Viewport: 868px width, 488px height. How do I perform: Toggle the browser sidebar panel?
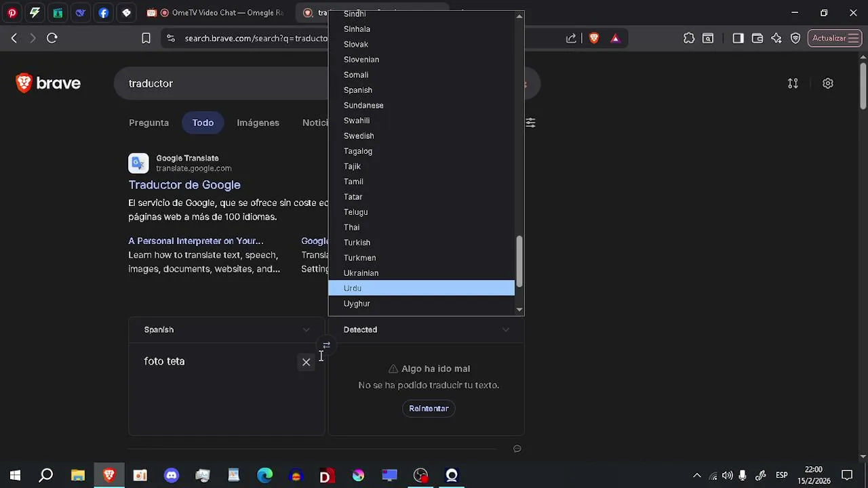pos(738,39)
